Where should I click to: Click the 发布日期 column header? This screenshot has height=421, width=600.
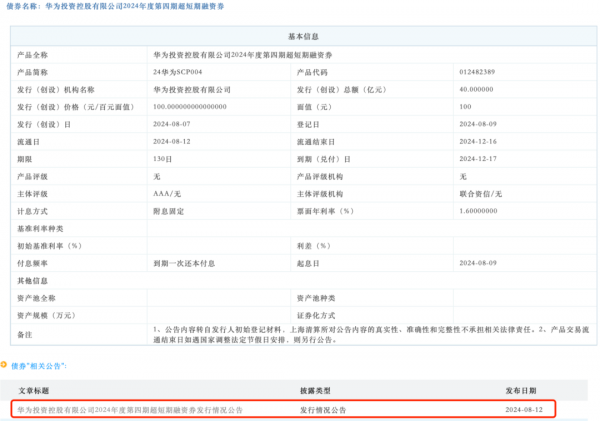point(520,390)
